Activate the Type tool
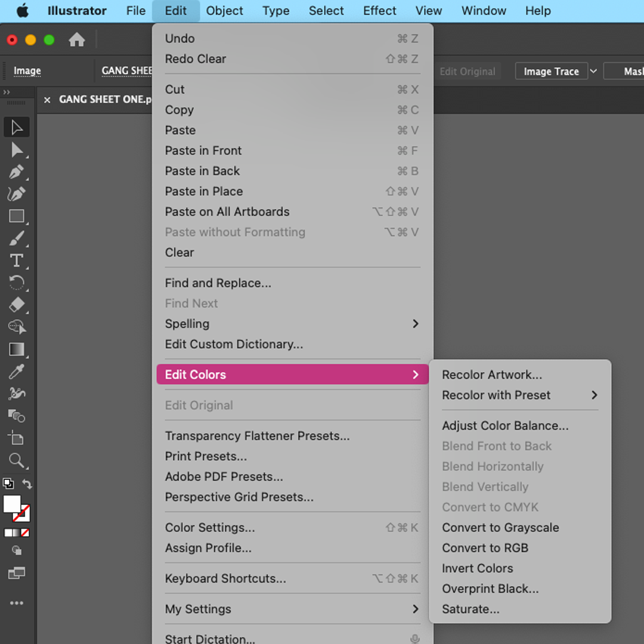This screenshot has width=644, height=644. [17, 261]
